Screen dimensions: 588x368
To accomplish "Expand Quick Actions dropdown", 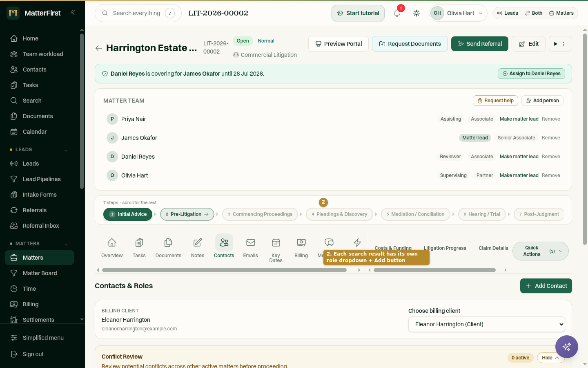I will (540, 251).
